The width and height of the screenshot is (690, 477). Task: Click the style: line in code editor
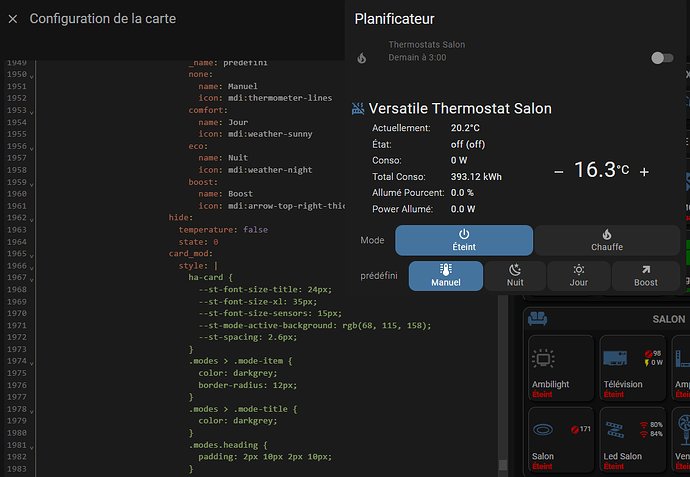tap(198, 265)
